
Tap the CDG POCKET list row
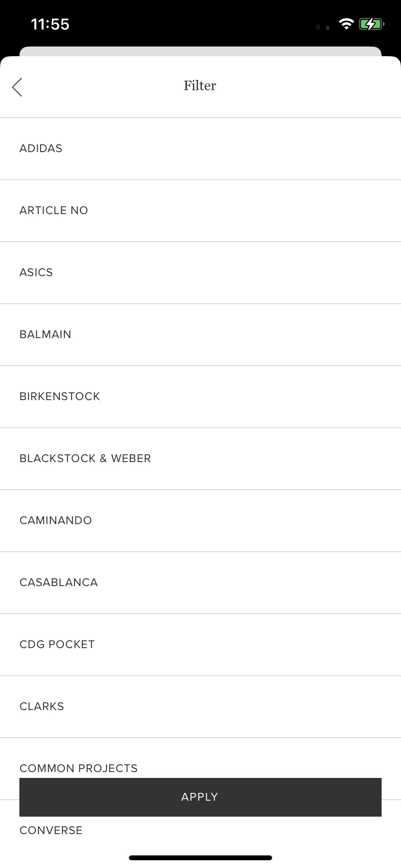200,645
